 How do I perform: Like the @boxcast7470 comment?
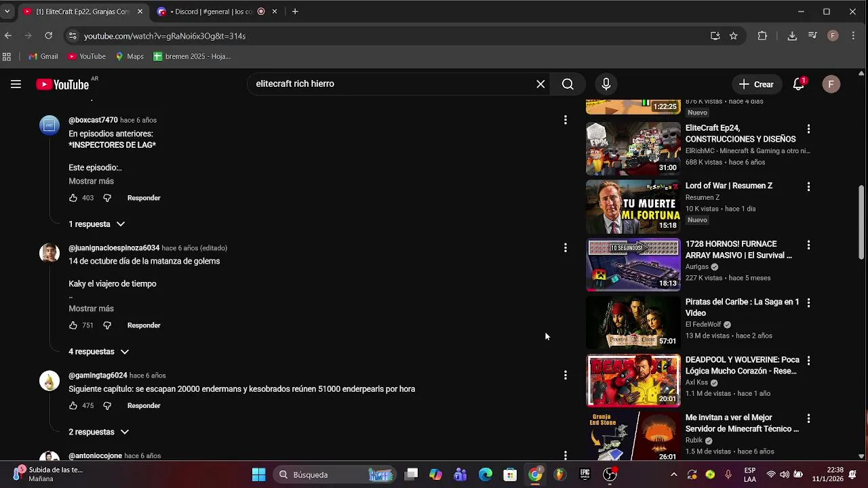pyautogui.click(x=73, y=198)
